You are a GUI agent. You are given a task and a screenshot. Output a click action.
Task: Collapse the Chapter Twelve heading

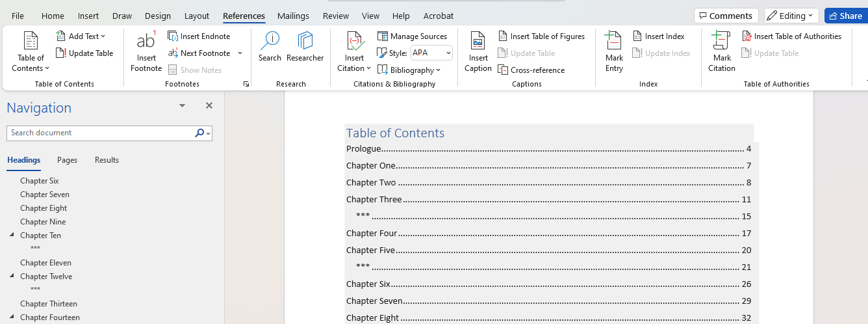pos(12,277)
